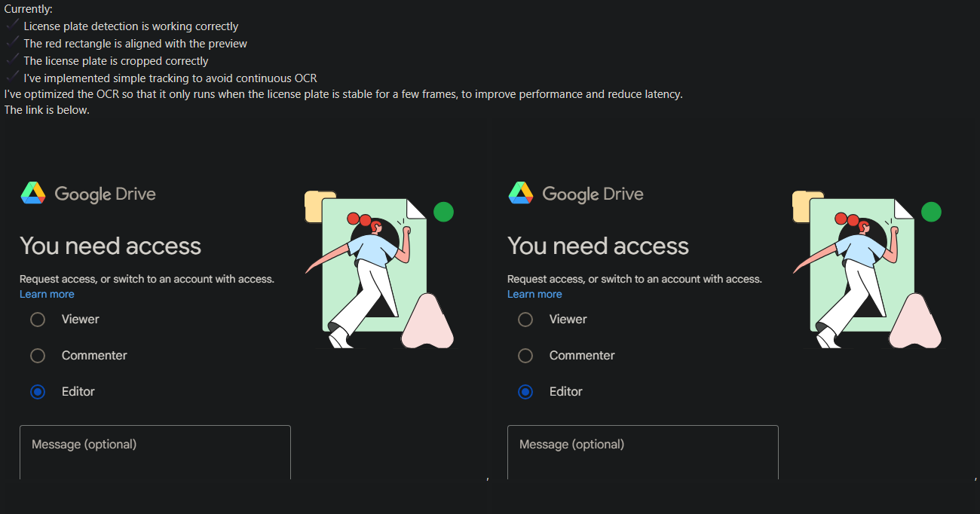Click 'I've implemented simple tracking' line
This screenshot has height=514, width=980.
tap(170, 78)
